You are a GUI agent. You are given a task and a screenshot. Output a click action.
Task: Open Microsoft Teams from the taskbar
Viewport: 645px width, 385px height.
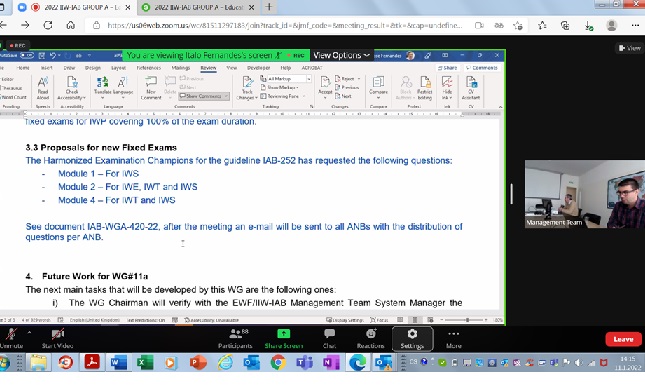tap(304, 362)
